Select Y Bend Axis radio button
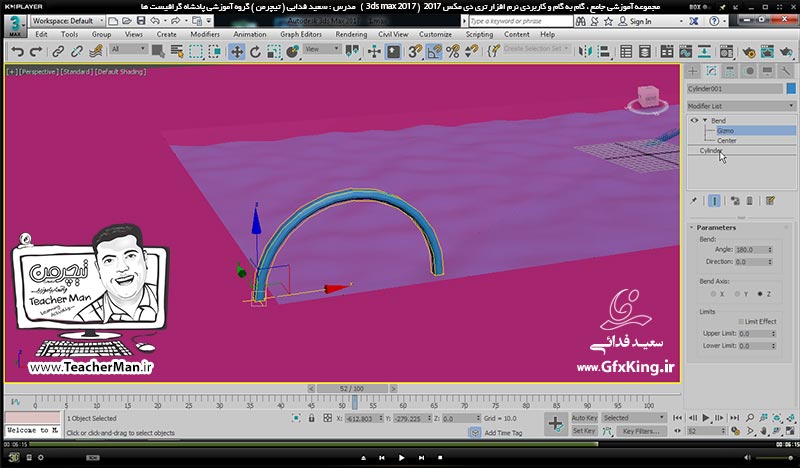 (737, 294)
